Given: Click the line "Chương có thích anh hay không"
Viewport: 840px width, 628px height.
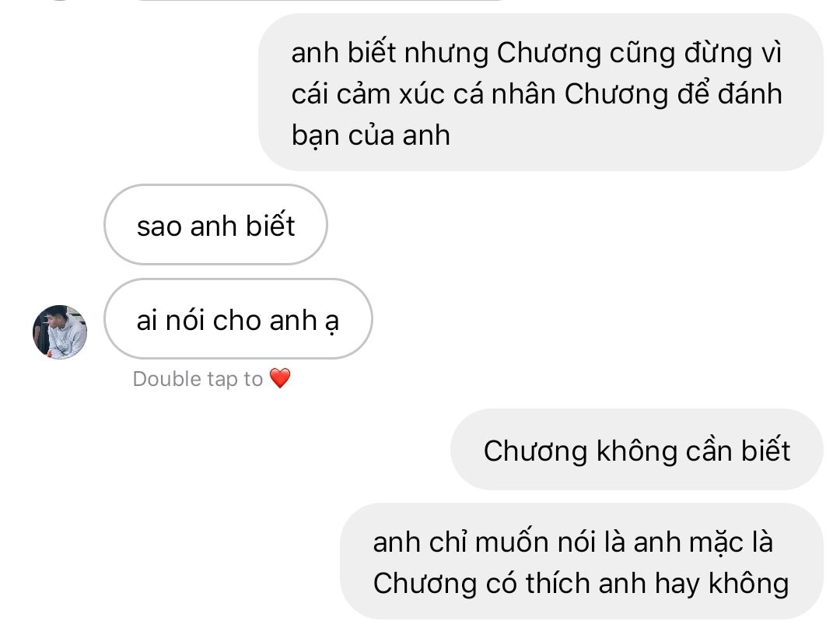Looking at the screenshot, I should (581, 584).
